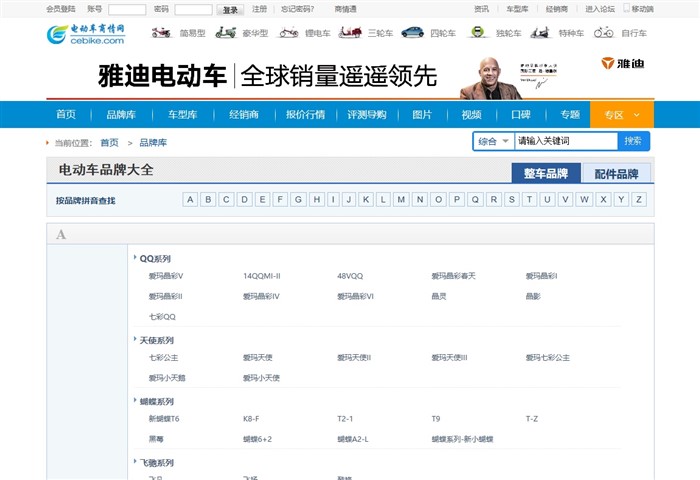
Task: Click 品牌库 in the breadcrumb
Action: pos(153,142)
